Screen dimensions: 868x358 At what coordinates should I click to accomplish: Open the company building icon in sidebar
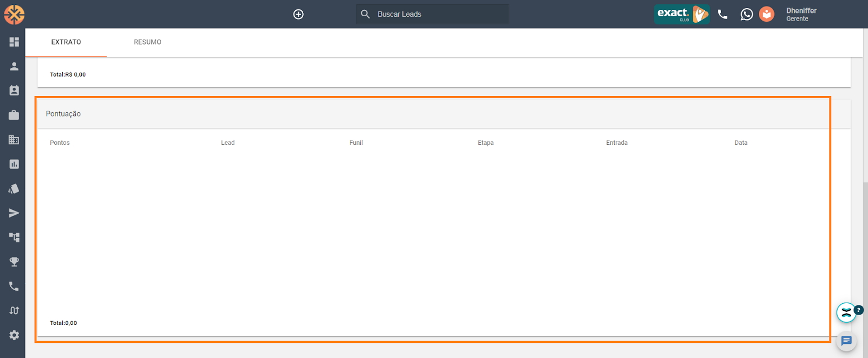point(14,139)
